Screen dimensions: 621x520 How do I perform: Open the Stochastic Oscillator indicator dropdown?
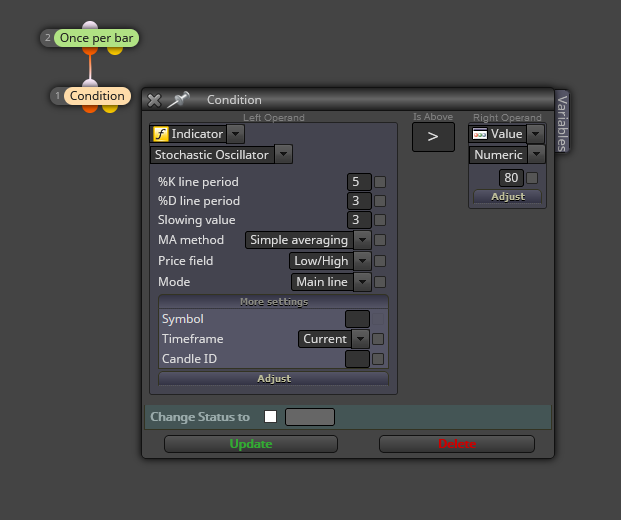pyautogui.click(x=284, y=154)
